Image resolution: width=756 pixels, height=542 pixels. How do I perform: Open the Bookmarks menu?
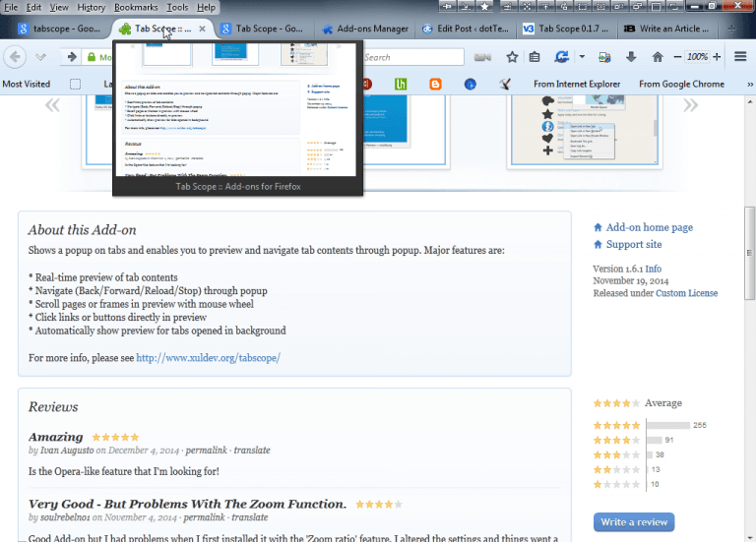[x=136, y=7]
